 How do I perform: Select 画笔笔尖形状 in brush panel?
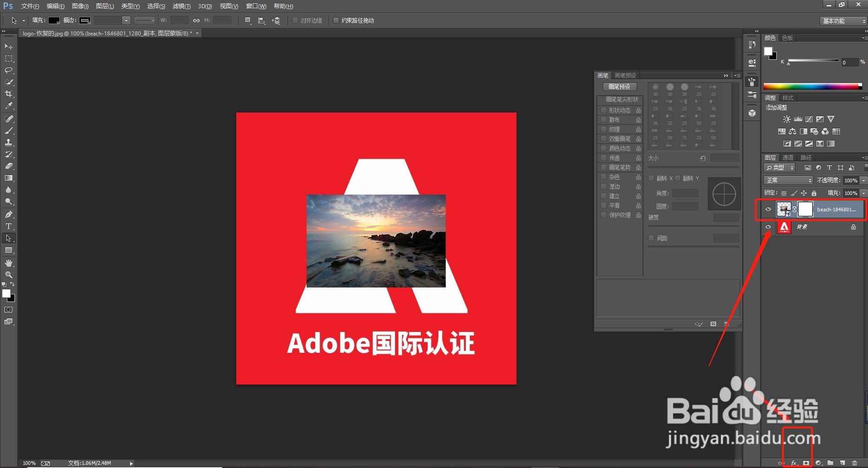pos(622,99)
